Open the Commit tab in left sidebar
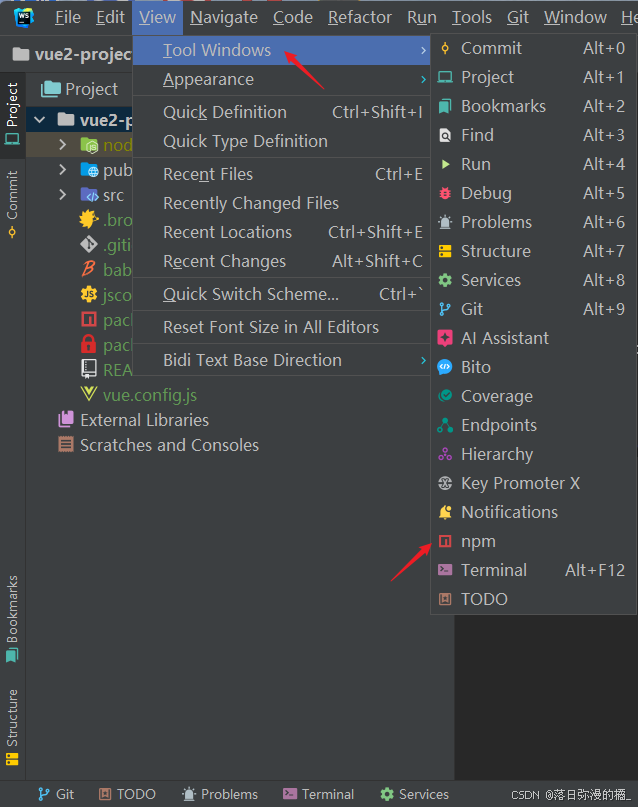 tap(12, 204)
